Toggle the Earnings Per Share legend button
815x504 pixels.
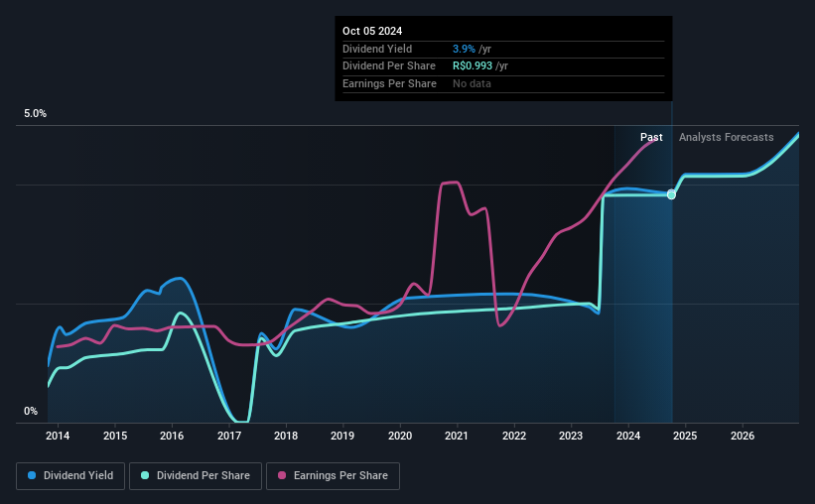(333, 476)
